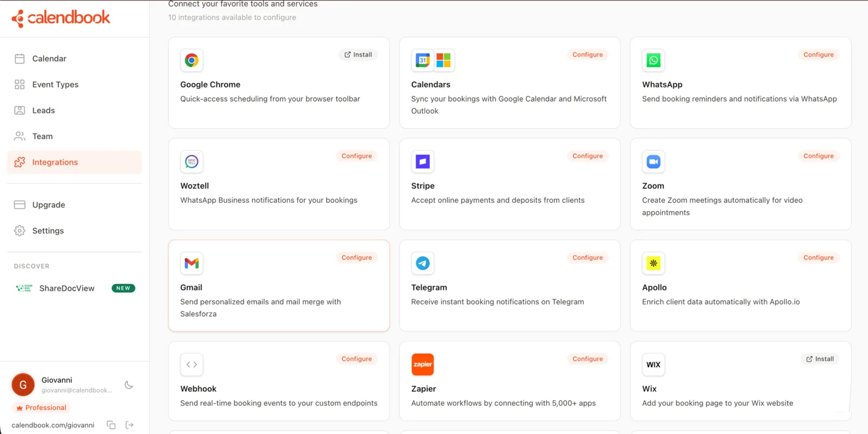Viewport: 868px width, 434px height.
Task: Click the Zoom camera icon
Action: click(x=654, y=162)
